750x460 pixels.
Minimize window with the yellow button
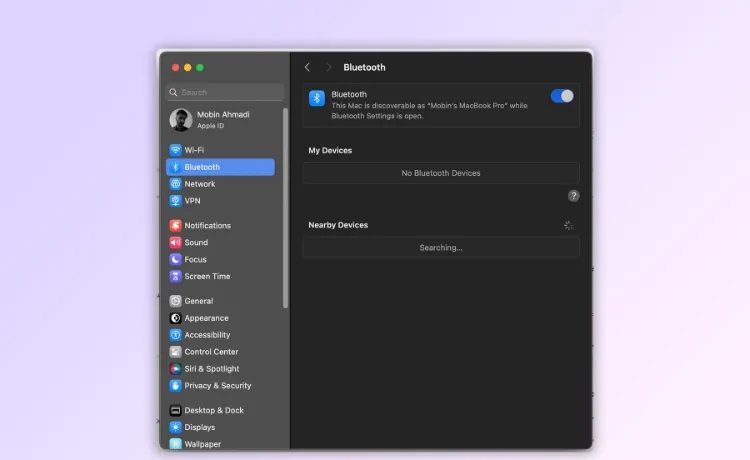(188, 67)
